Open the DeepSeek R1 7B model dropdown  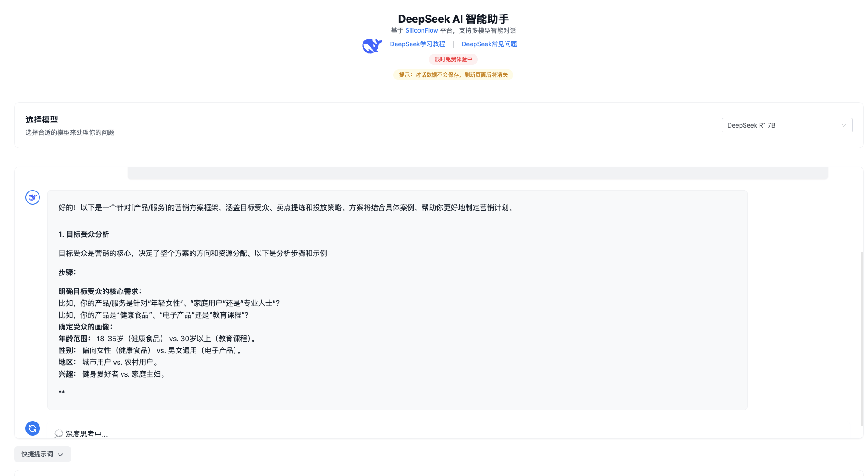tap(787, 125)
